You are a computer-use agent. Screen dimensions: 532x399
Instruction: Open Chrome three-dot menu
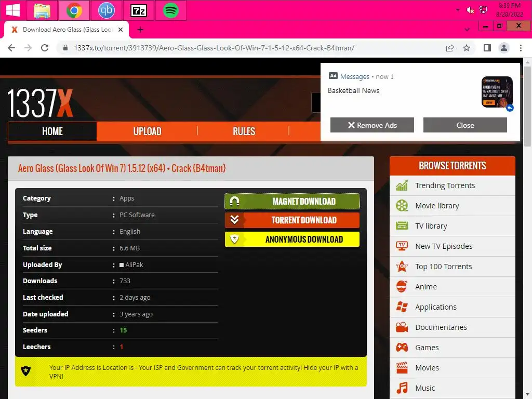coord(521,48)
